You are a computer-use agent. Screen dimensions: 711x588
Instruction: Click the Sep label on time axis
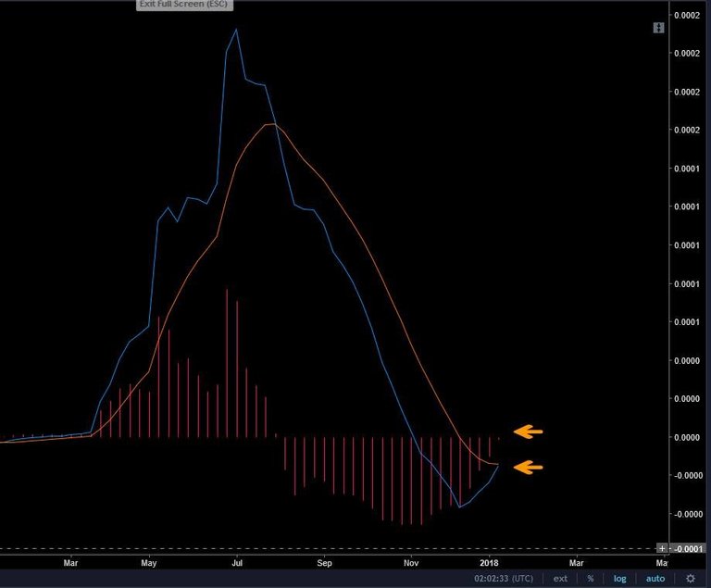click(x=324, y=562)
